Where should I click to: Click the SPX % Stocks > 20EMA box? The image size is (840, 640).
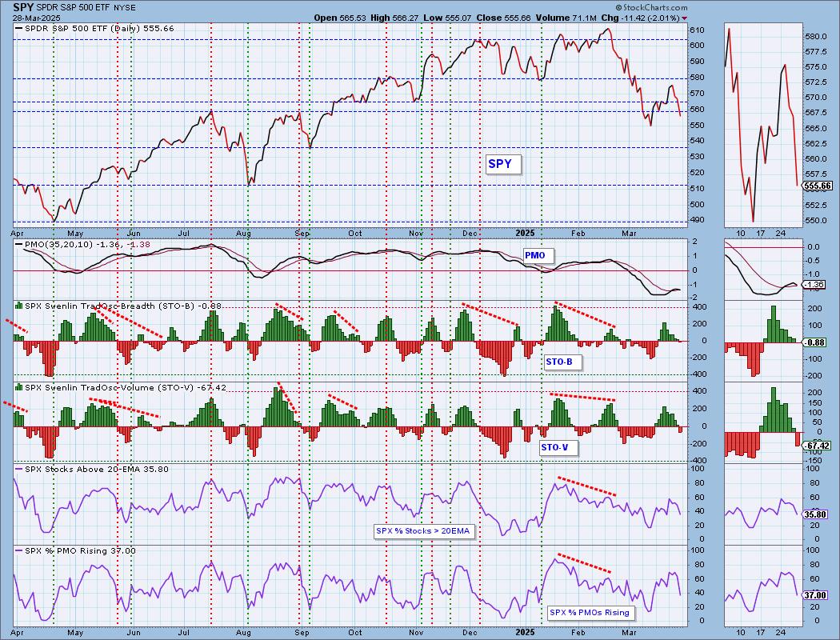click(424, 530)
